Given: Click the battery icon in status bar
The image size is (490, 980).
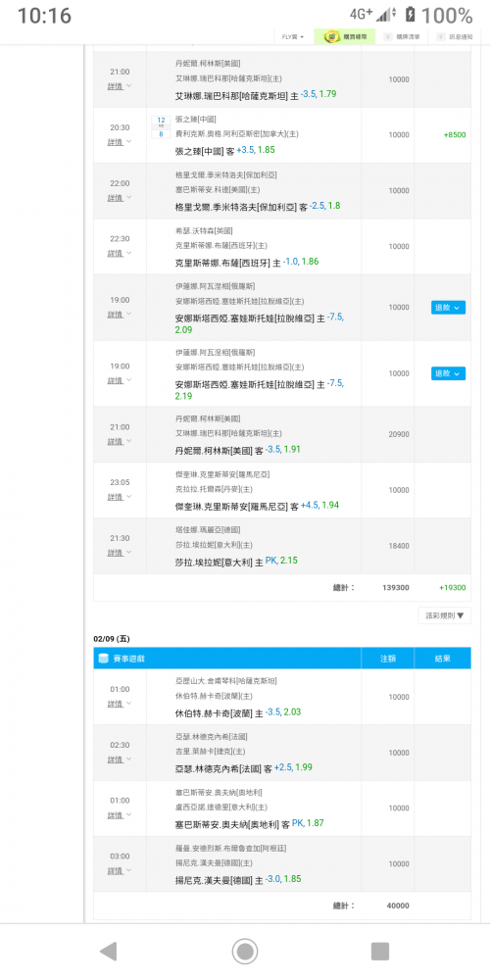Looking at the screenshot, I should pyautogui.click(x=410, y=15).
